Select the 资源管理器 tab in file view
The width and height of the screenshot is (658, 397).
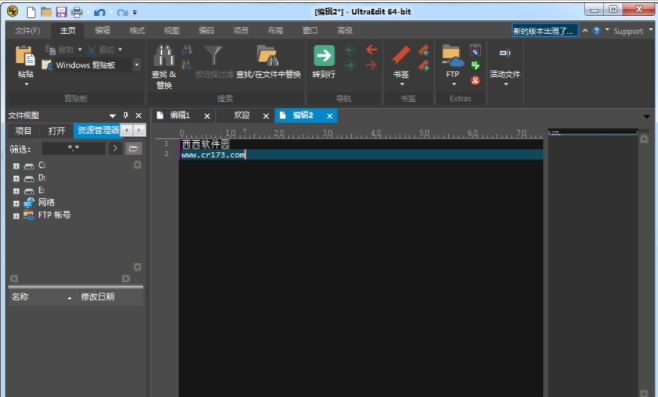(x=98, y=131)
